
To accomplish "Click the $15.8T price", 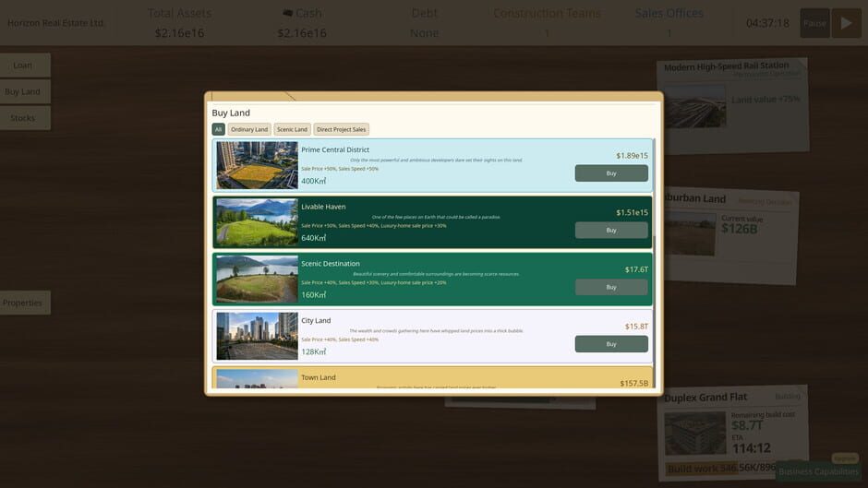I will [636, 327].
